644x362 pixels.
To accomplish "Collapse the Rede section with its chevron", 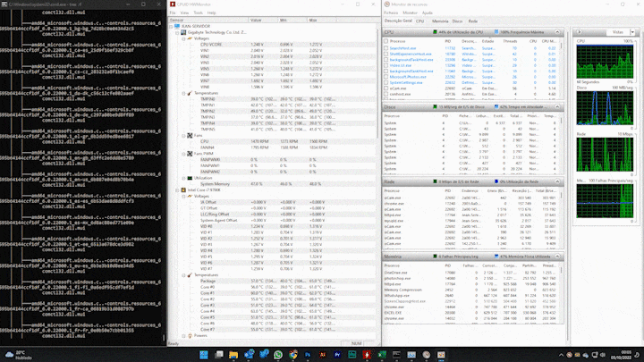I will pyautogui.click(x=557, y=181).
